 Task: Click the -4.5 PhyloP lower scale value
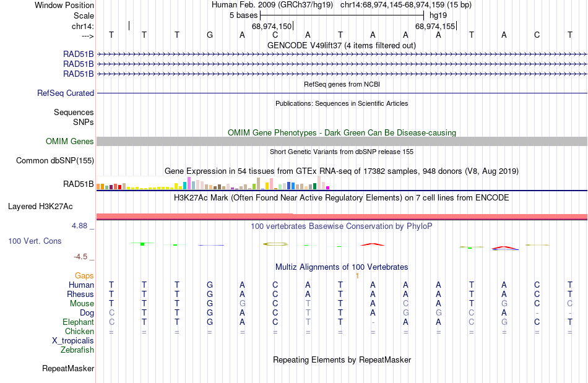click(x=80, y=256)
